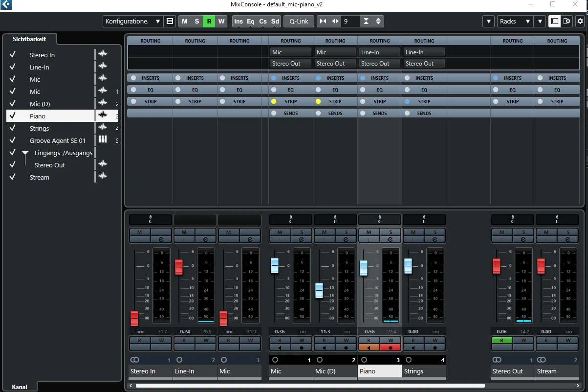Image resolution: width=588 pixels, height=392 pixels.
Task: Click the speaker monitor button on Piano channel
Action: click(369, 347)
